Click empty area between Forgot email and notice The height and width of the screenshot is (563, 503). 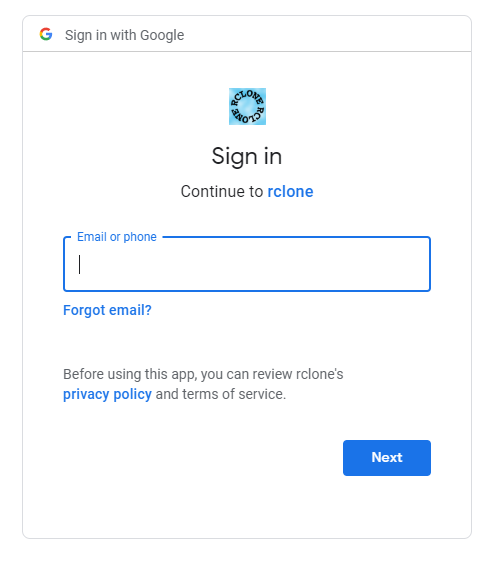tap(247, 343)
